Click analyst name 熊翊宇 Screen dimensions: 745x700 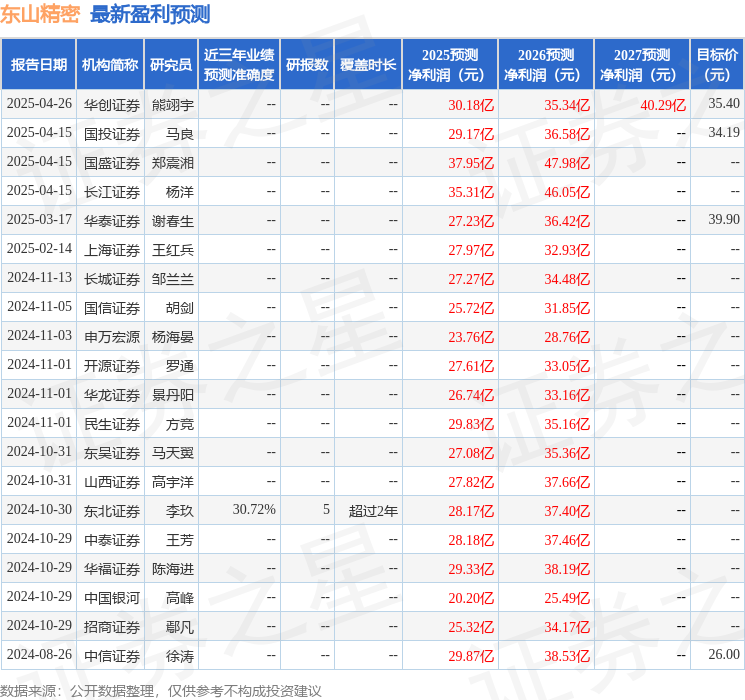[172, 105]
